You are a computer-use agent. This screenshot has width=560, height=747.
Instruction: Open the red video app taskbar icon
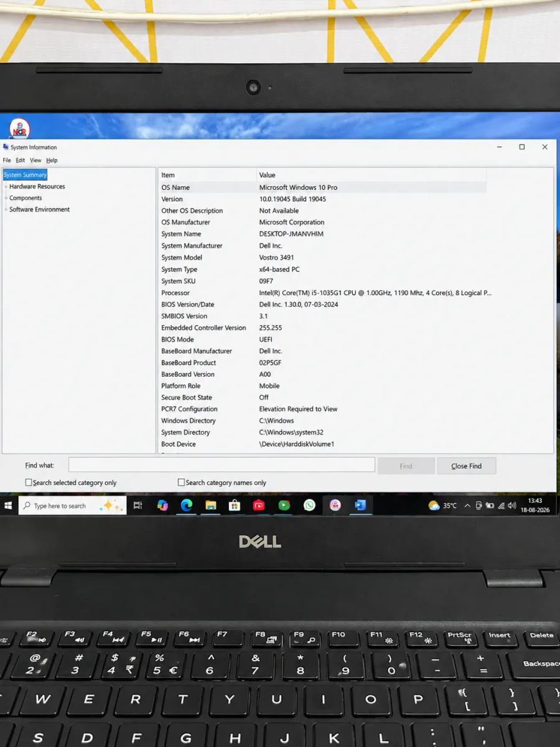(x=259, y=505)
